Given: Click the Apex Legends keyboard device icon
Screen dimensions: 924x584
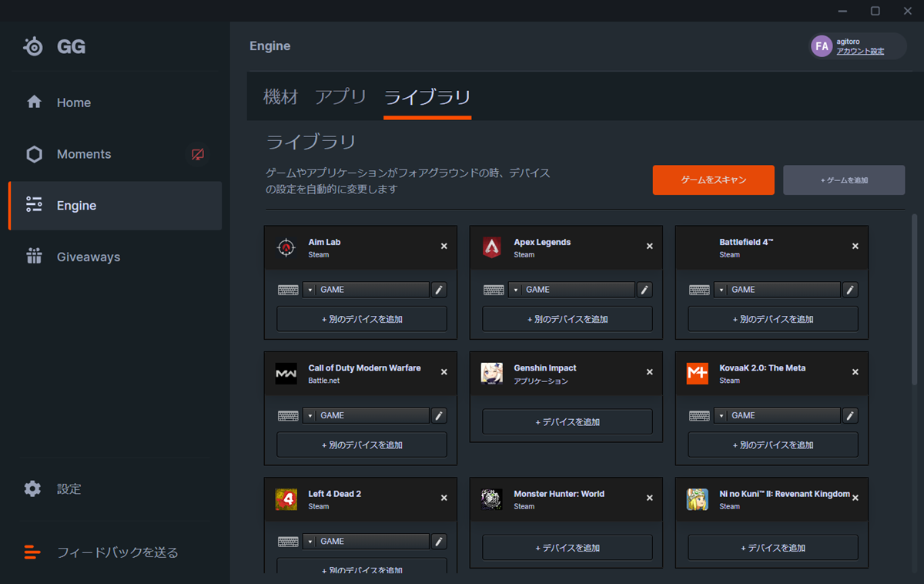Looking at the screenshot, I should [x=494, y=290].
